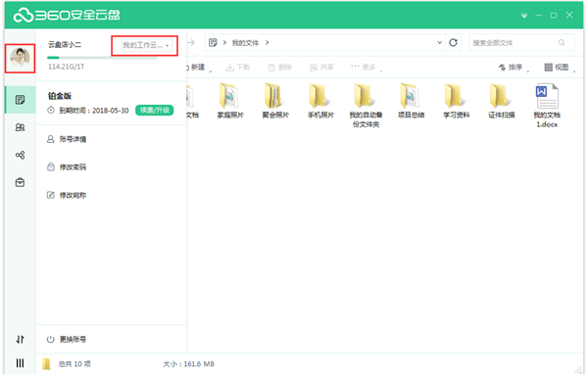Click the 总共 10 项 status text
588x375 pixels.
(x=74, y=364)
